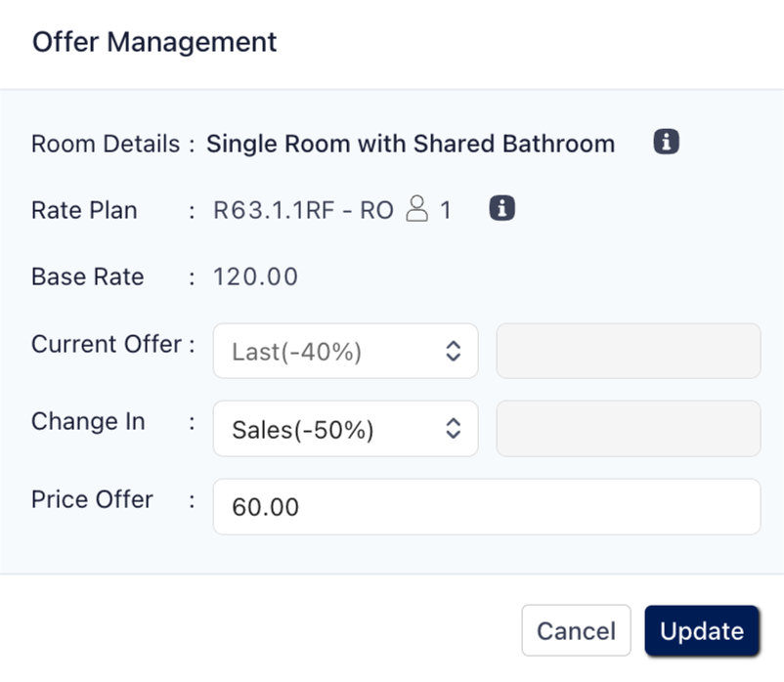Click the Base Rate value 120.00

pos(255,277)
